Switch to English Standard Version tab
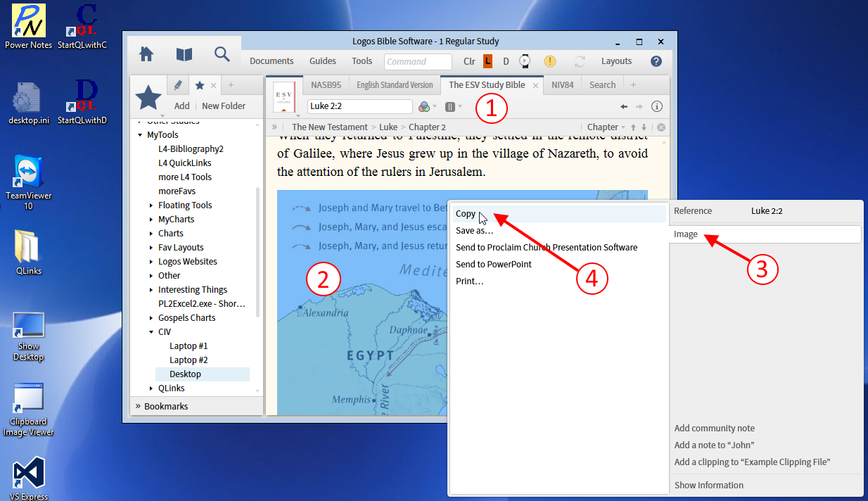This screenshot has height=501, width=868. click(x=395, y=85)
